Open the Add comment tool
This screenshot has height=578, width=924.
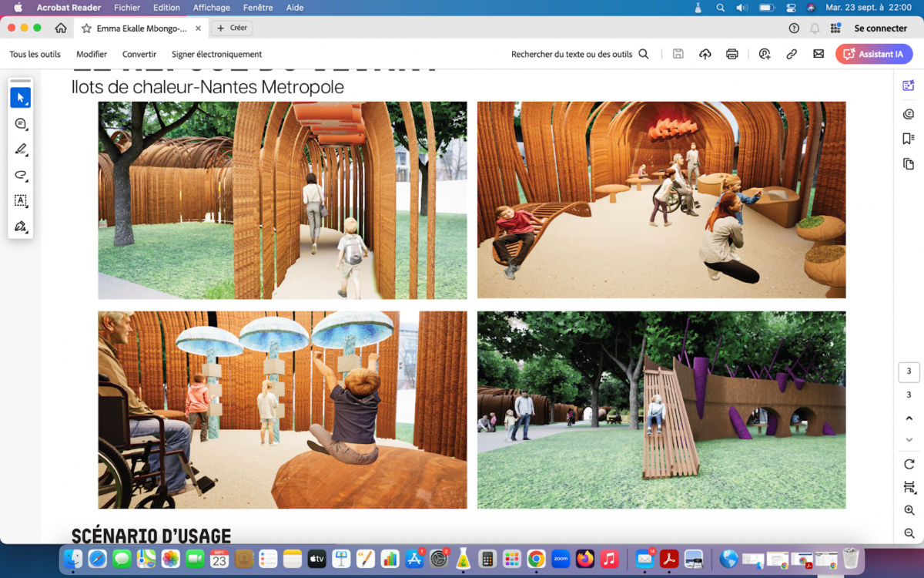[21, 123]
